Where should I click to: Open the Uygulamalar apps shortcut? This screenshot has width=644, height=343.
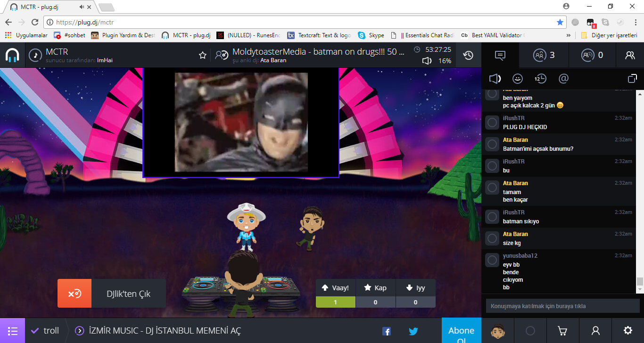[x=26, y=35]
